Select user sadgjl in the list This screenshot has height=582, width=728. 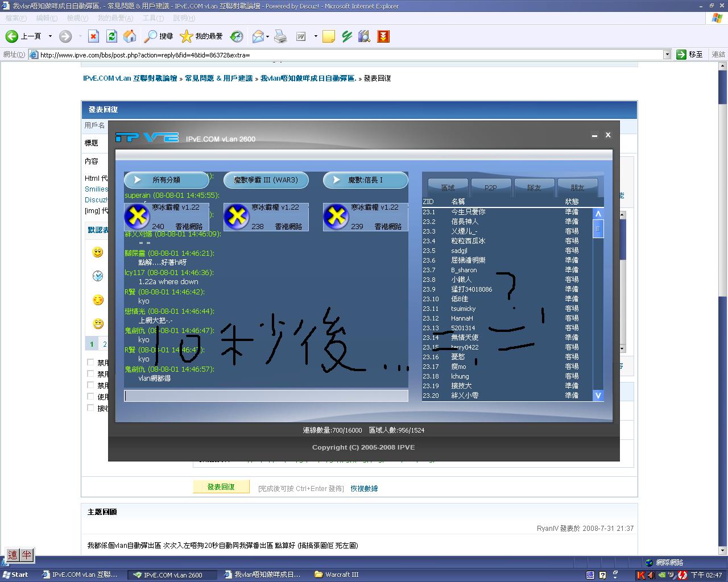coord(507,251)
